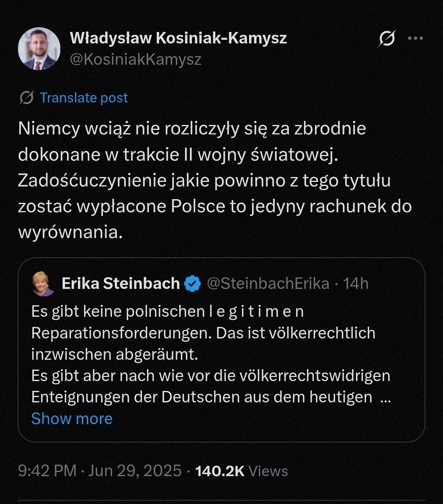Click the 9:42 PM post time
The height and width of the screenshot is (504, 443).
pos(47,471)
